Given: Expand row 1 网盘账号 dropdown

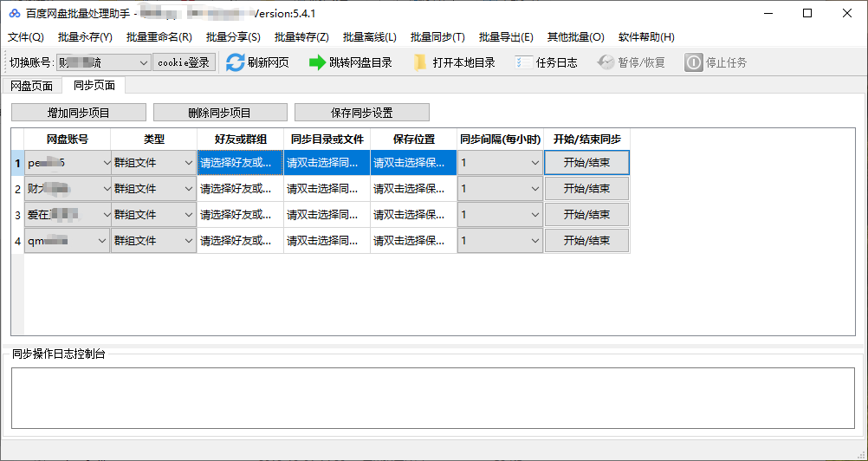Looking at the screenshot, I should [68, 163].
